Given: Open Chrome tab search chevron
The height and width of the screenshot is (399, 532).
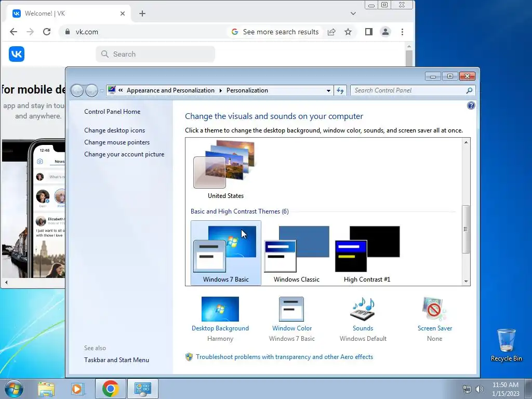Looking at the screenshot, I should point(353,14).
